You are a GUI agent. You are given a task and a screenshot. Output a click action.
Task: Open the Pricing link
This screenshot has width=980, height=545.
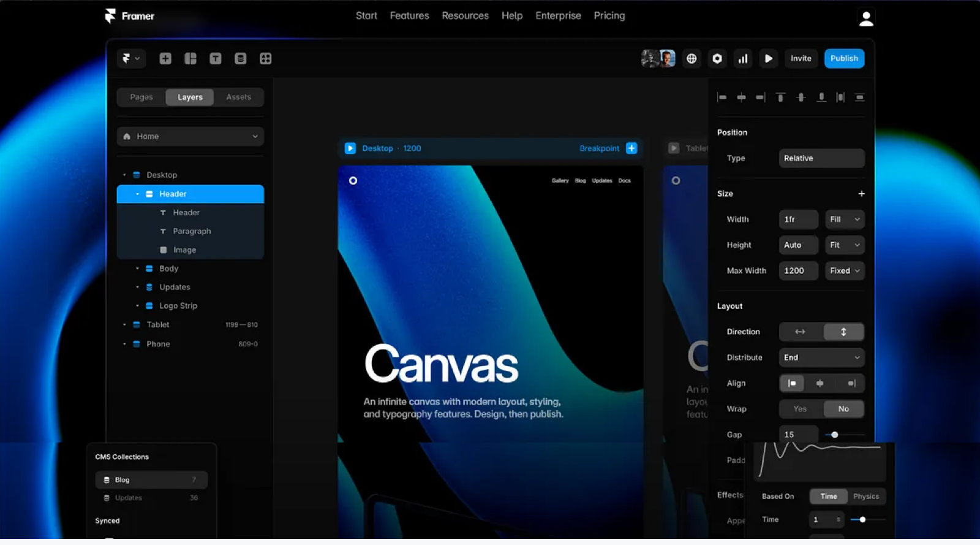pos(609,16)
